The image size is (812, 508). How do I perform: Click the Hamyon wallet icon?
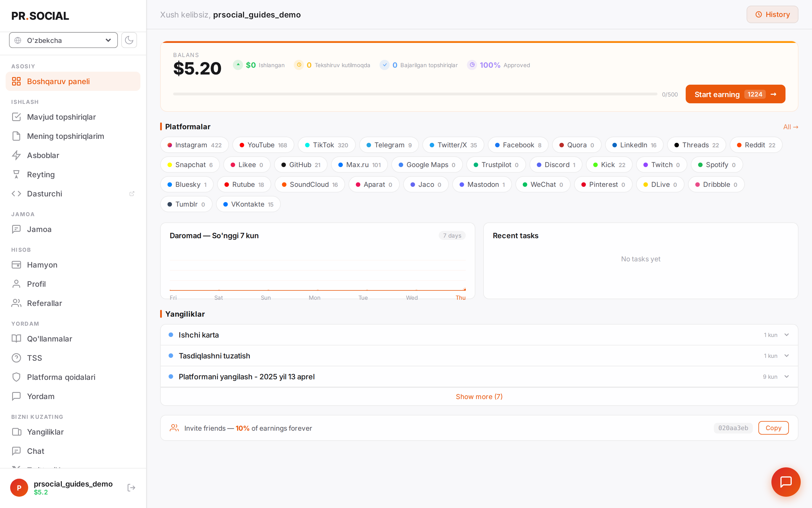(x=16, y=265)
